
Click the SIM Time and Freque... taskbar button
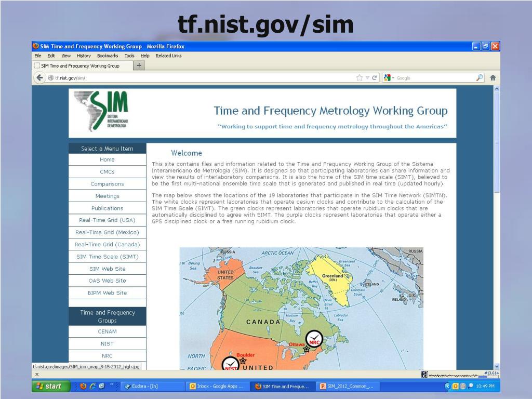click(x=283, y=386)
